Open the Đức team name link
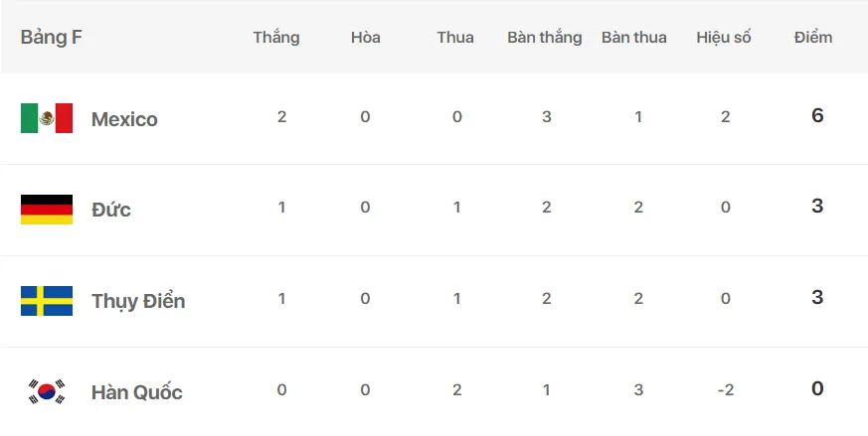868x436 pixels. (x=110, y=210)
